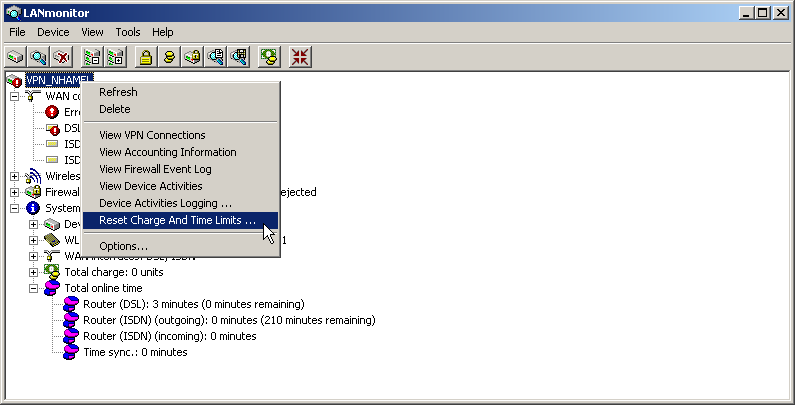Choose Reset Charge And Time Limits

[x=178, y=220]
